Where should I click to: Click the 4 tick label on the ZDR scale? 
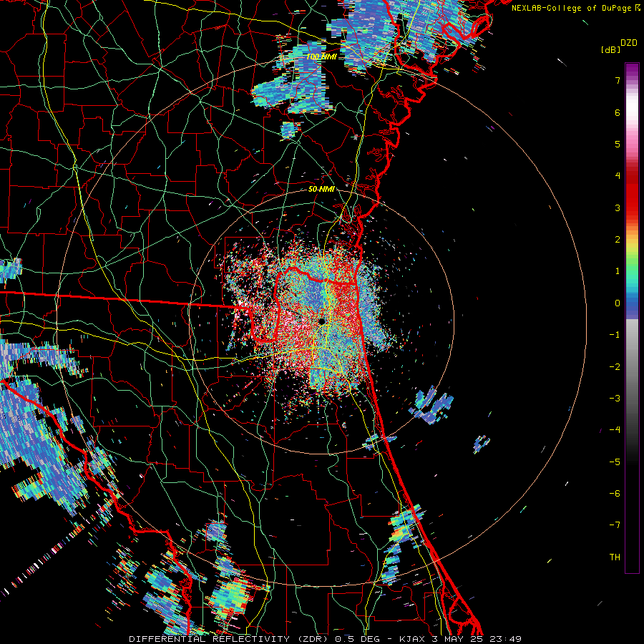tap(618, 176)
